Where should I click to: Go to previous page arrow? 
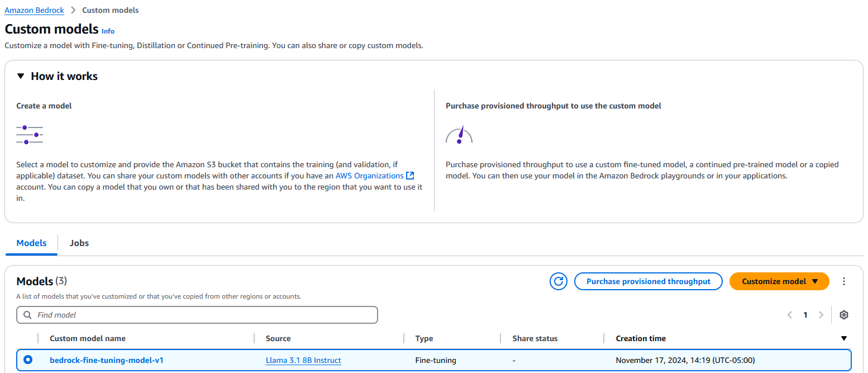[x=790, y=315]
